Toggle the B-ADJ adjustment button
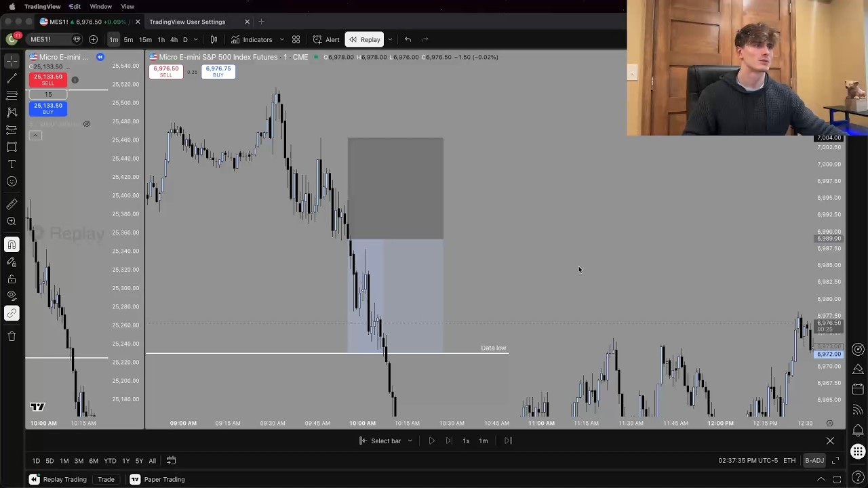 pyautogui.click(x=814, y=461)
